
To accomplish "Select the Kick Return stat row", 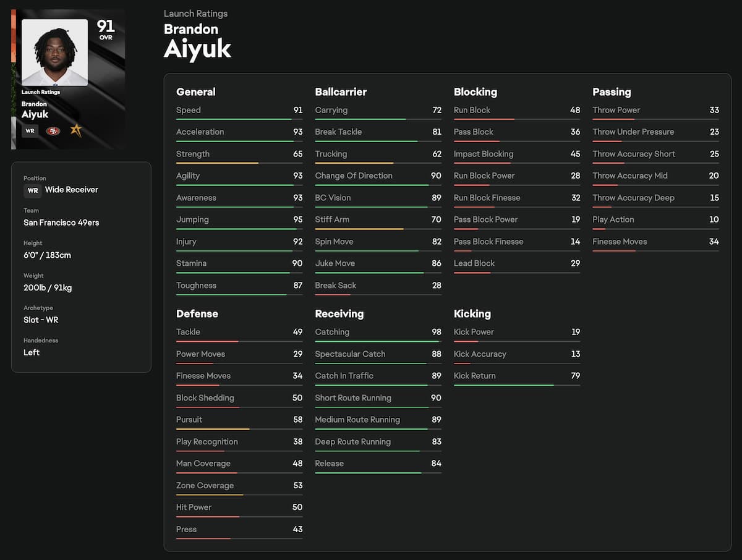I will [517, 375].
